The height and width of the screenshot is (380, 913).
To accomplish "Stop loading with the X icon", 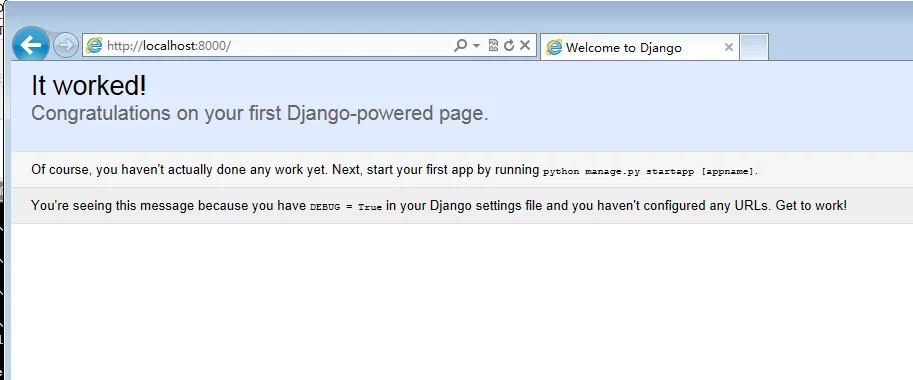I will pos(525,45).
